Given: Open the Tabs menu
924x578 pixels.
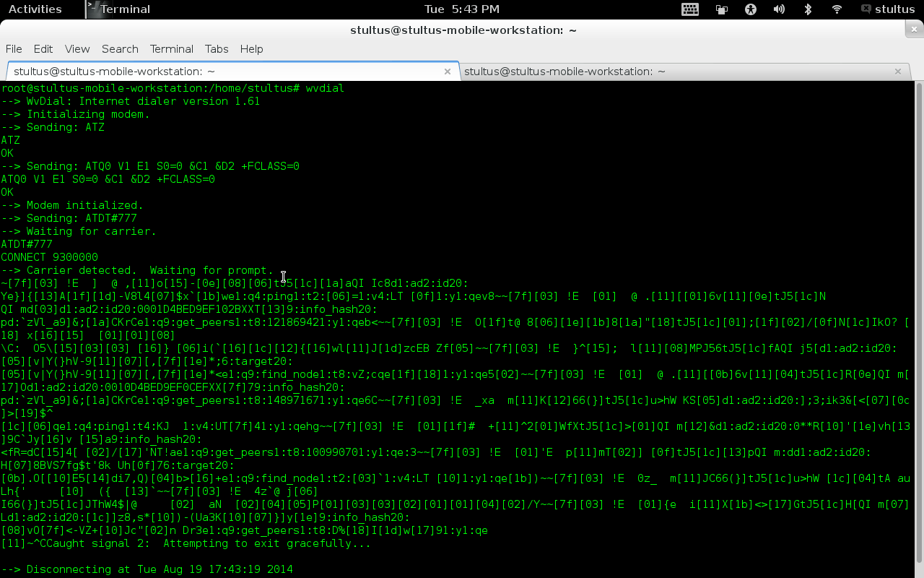Looking at the screenshot, I should tap(217, 48).
